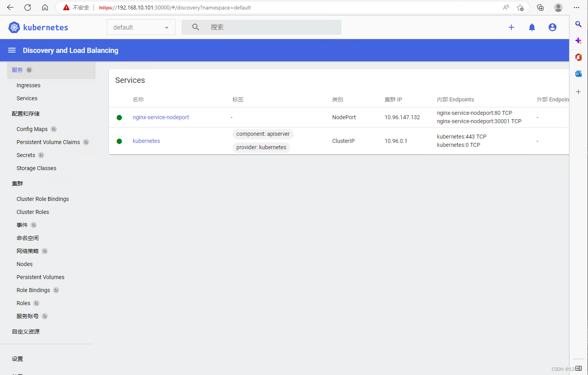
Task: Toggle sidebar with hamburger menu icon
Action: 12,50
